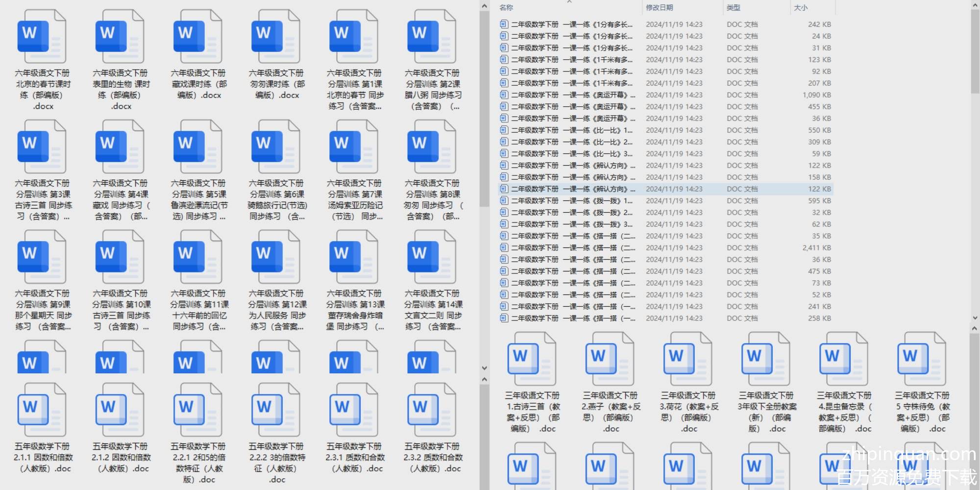Click the 藏戏课时练 document icon
This screenshot has width=980, height=490.
[197, 37]
